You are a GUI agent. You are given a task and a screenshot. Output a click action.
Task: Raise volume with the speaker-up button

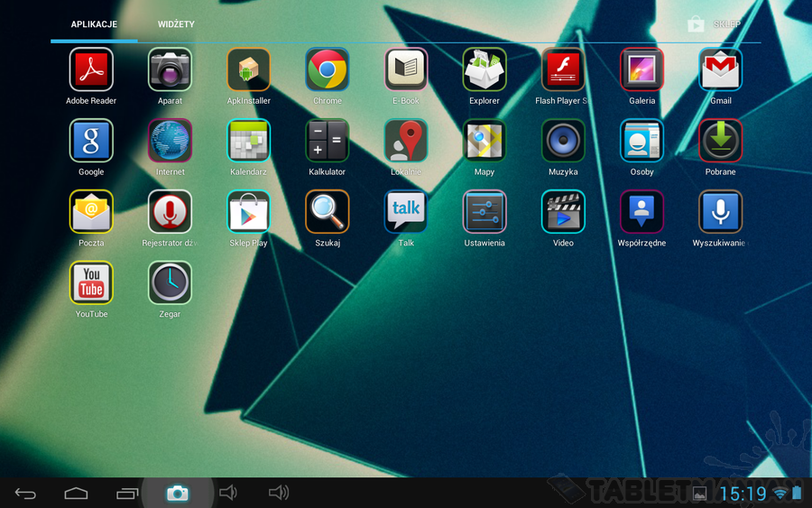(x=279, y=493)
